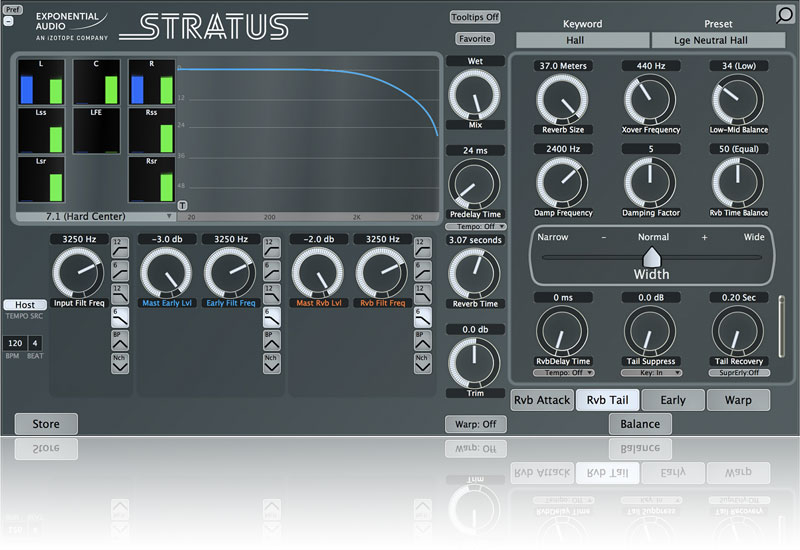Expand the Tempo: Off dropdown under Predelay Time

coord(475,227)
